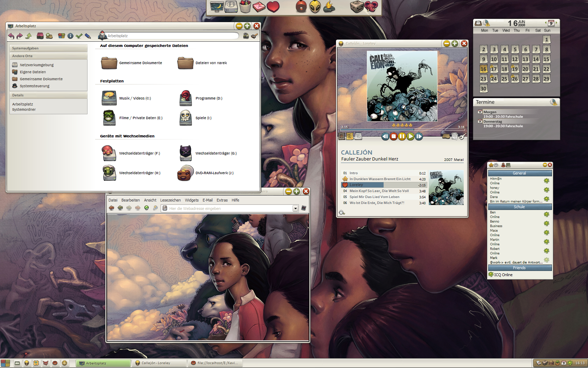Switch to Arbeitsplatz taskbar button
Viewport: 588px width, 368px height.
point(104,363)
